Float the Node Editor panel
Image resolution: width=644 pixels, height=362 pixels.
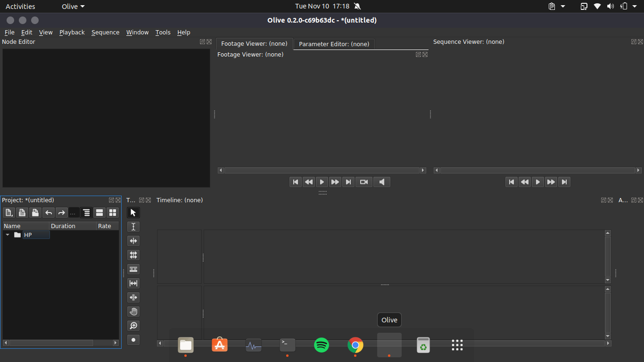[x=202, y=41]
